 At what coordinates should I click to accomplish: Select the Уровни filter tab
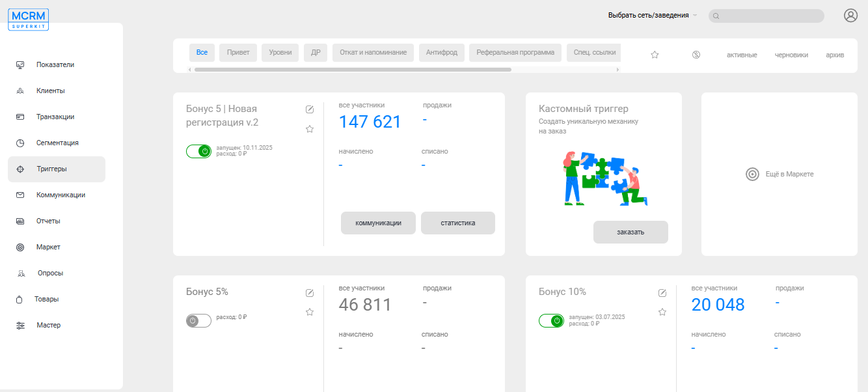(x=280, y=53)
